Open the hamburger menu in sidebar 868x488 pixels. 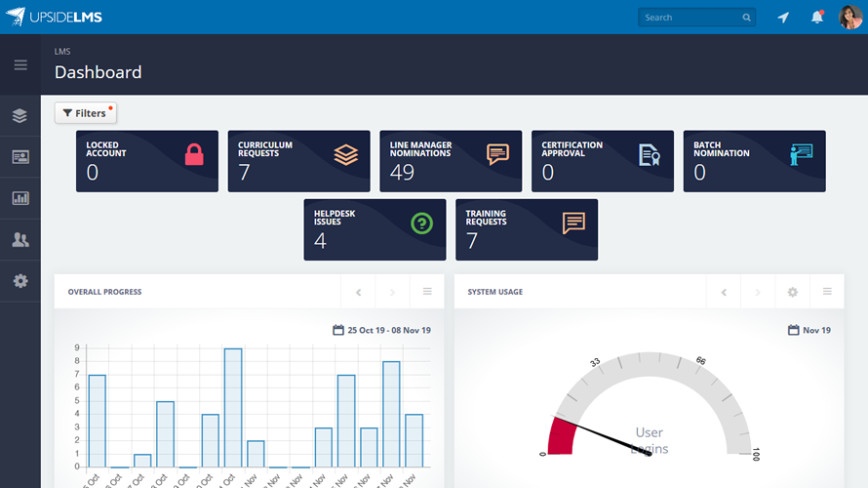pos(20,64)
